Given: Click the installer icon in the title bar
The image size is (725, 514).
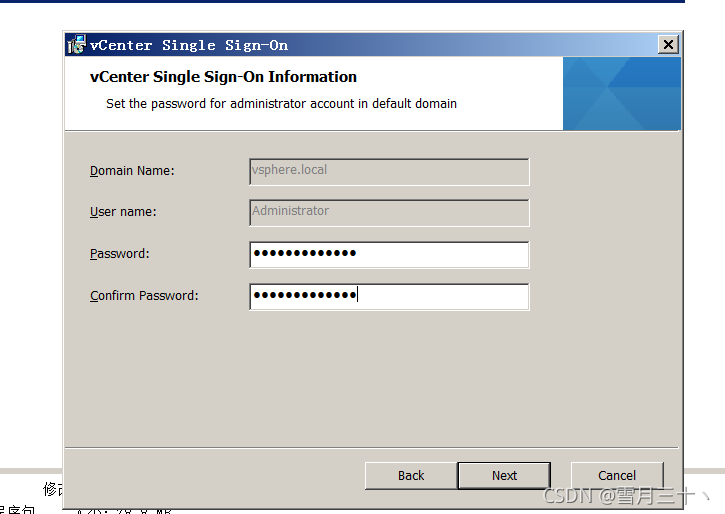Looking at the screenshot, I should 77,44.
